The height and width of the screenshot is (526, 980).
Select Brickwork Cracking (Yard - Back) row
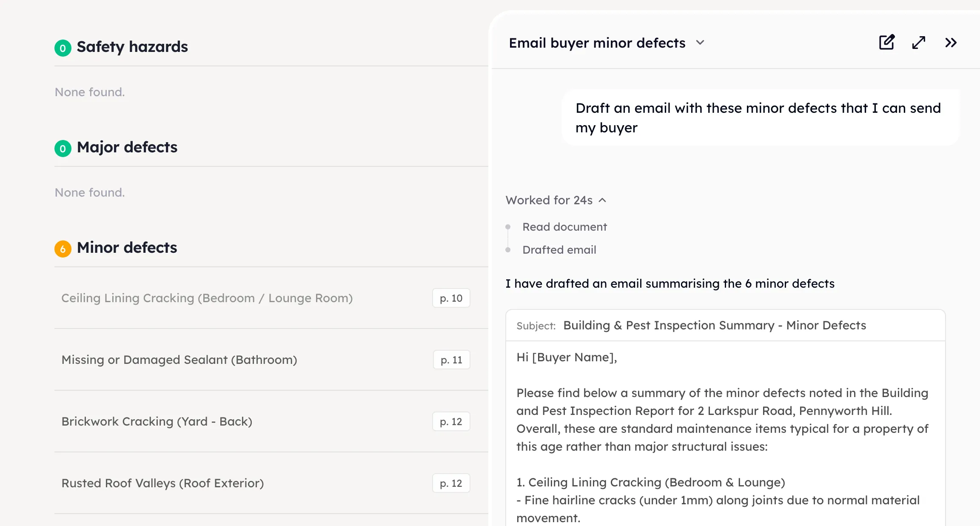(x=271, y=421)
